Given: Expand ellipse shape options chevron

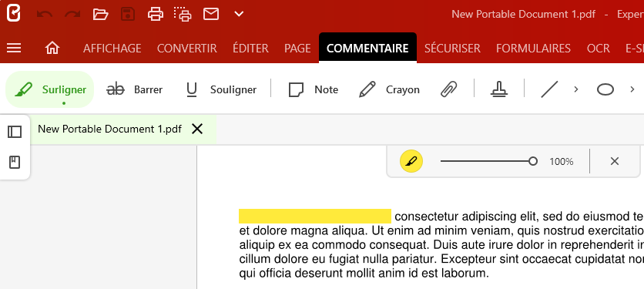Looking at the screenshot, I should tap(632, 89).
